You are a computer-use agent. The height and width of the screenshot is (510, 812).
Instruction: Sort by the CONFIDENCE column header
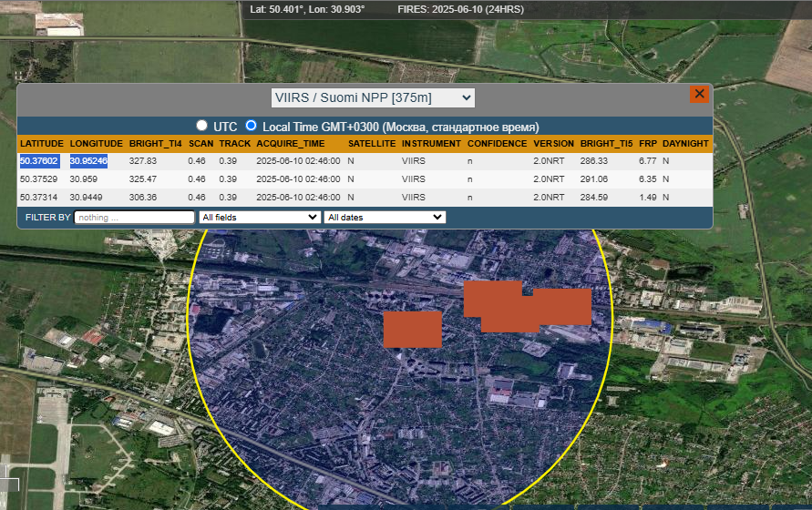(498, 143)
